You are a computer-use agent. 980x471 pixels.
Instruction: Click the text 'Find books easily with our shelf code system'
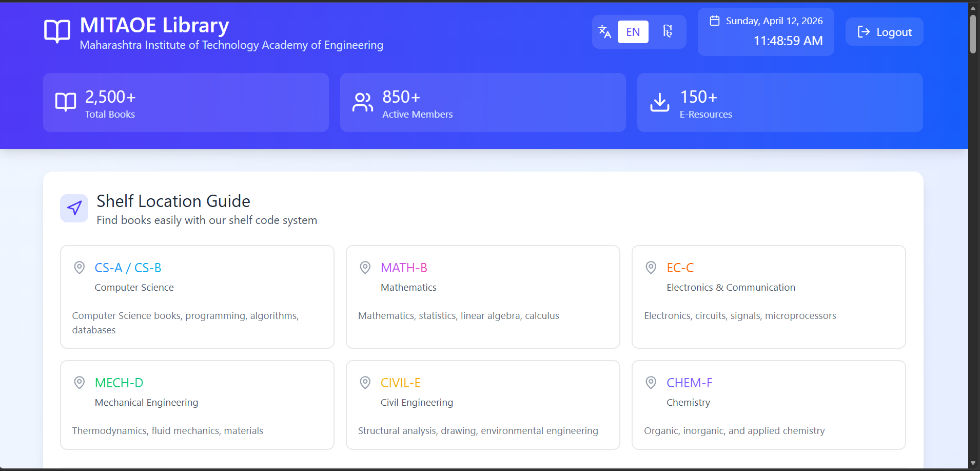207,220
